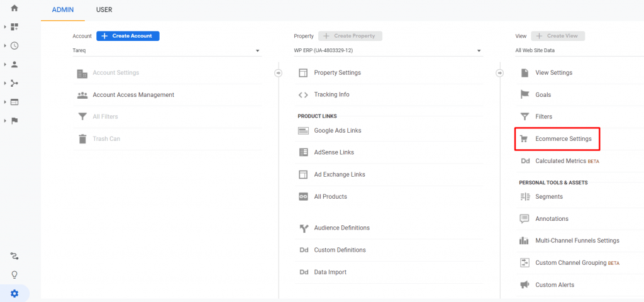Click the Home icon in left sidebar
644x302 pixels.
pyautogui.click(x=14, y=8)
